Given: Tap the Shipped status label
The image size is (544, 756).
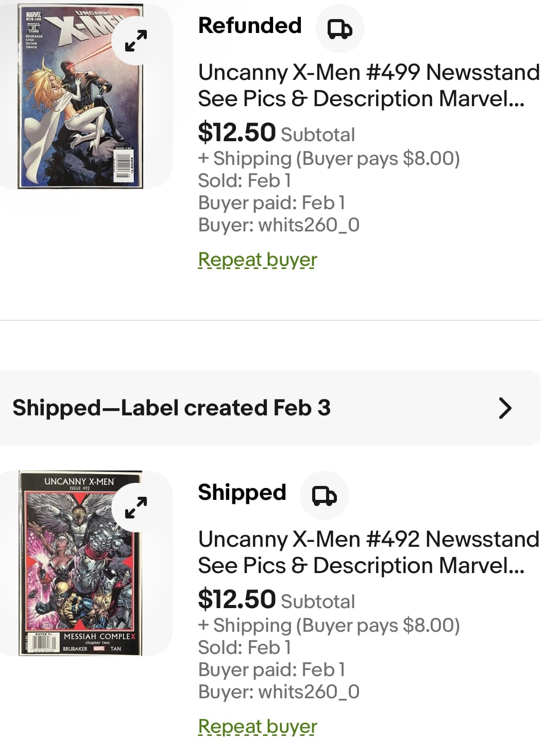Looking at the screenshot, I should coord(242,493).
